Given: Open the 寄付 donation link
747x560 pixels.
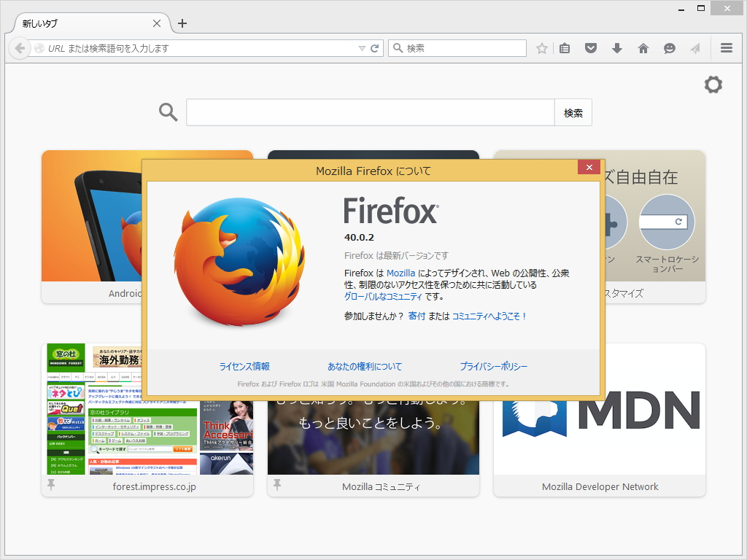Looking at the screenshot, I should point(417,316).
